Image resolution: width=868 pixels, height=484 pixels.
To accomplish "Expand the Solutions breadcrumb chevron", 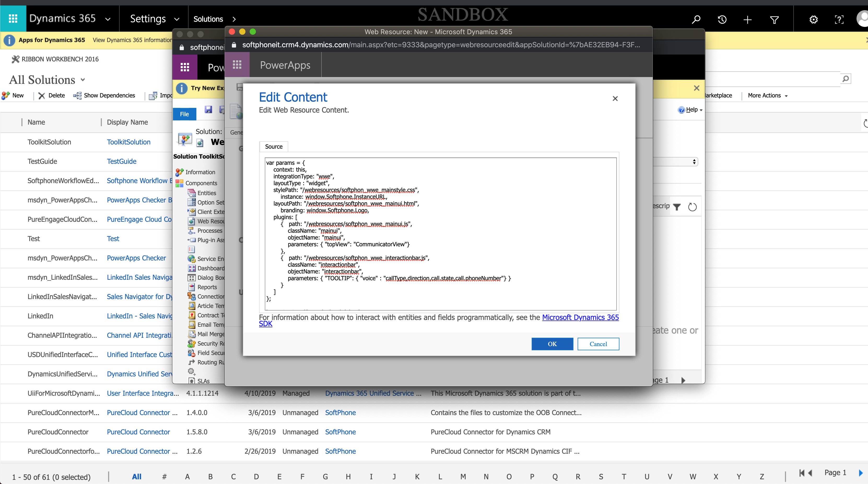I will 234,19.
